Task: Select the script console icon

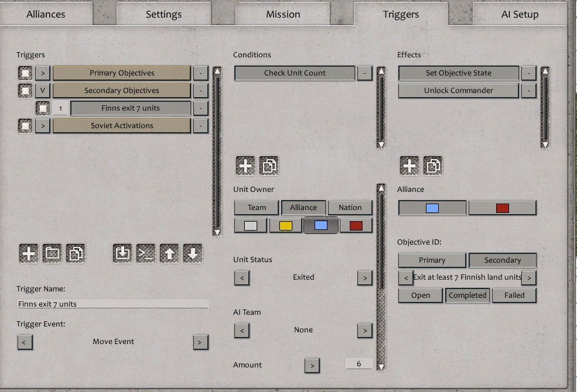Action: 146,253
